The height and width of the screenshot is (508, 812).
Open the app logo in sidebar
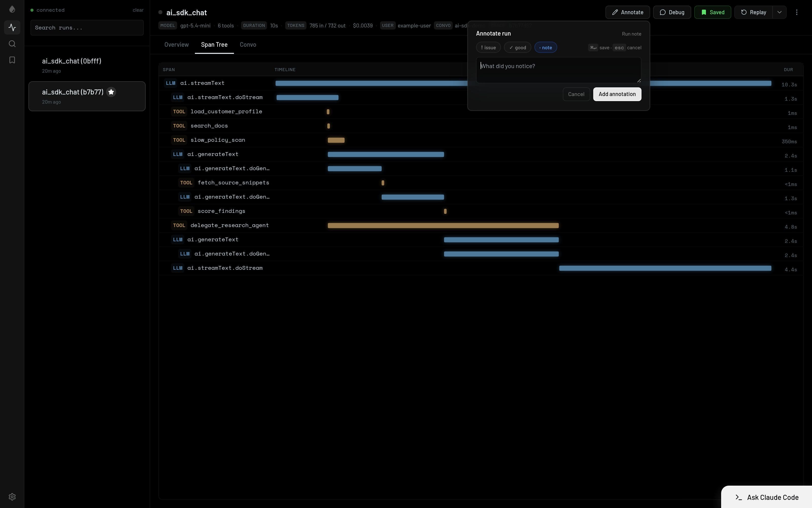click(12, 9)
